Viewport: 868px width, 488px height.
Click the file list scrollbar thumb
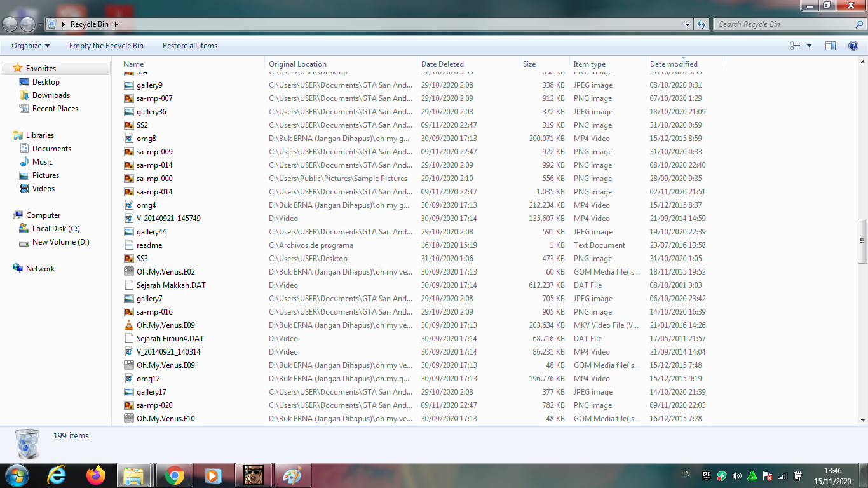(863, 241)
